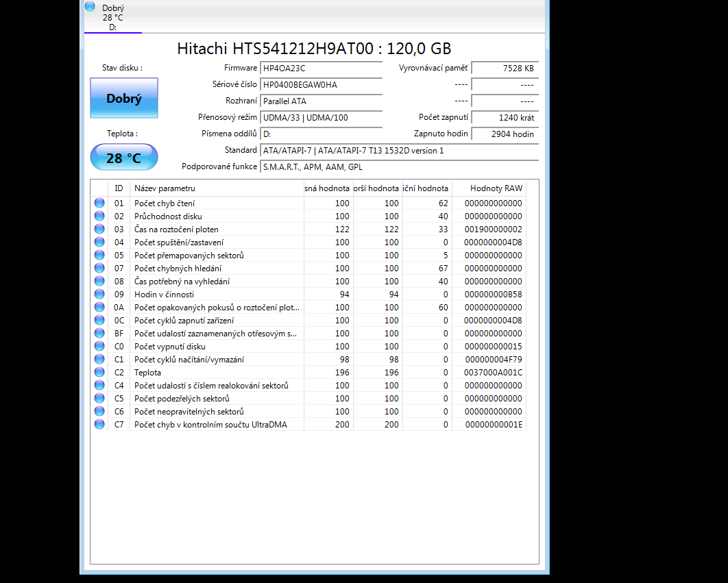Click RAW value 000000000015
728x583 pixels.
coord(493,346)
